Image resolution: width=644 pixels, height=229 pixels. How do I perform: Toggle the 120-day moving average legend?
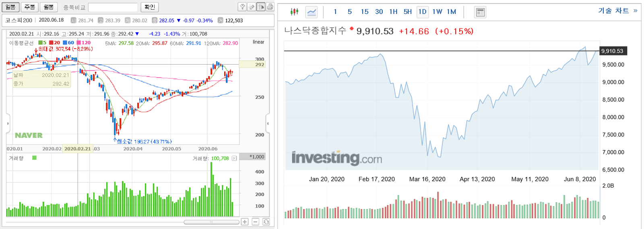(83, 43)
